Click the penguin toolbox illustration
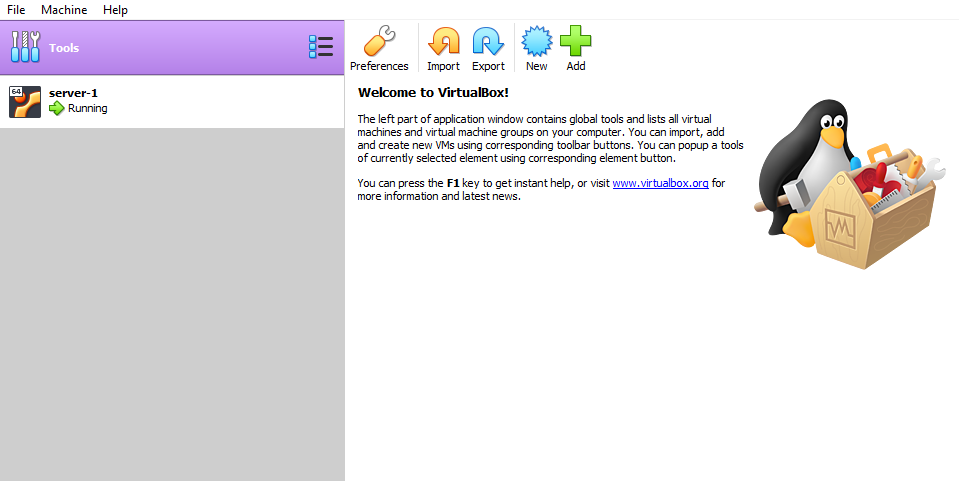 pos(850,184)
